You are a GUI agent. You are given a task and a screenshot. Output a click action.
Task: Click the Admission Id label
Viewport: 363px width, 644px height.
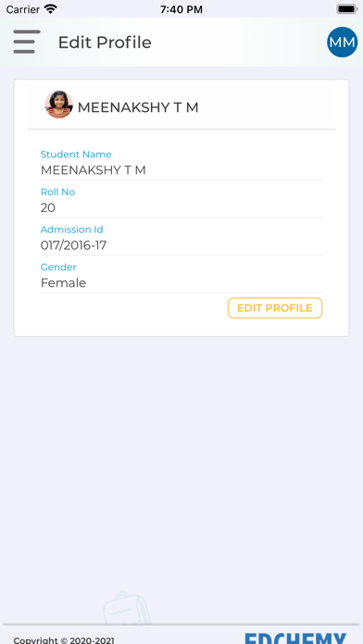pos(72,229)
